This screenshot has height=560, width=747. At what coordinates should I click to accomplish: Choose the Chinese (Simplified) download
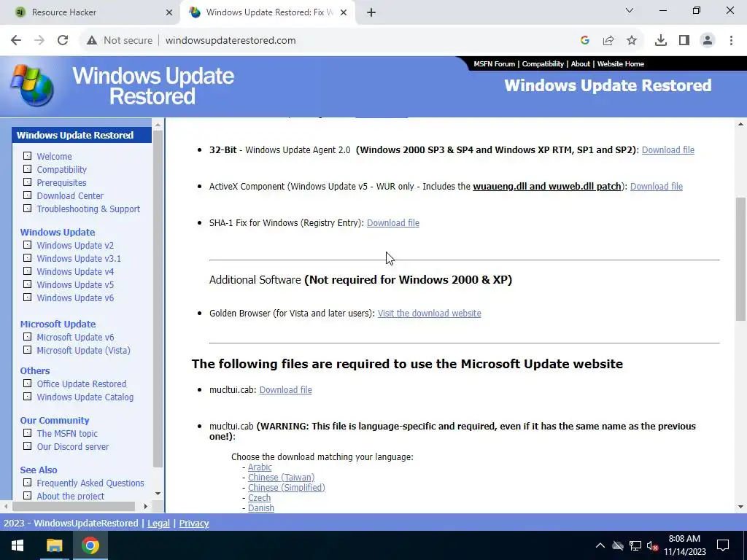coord(286,488)
